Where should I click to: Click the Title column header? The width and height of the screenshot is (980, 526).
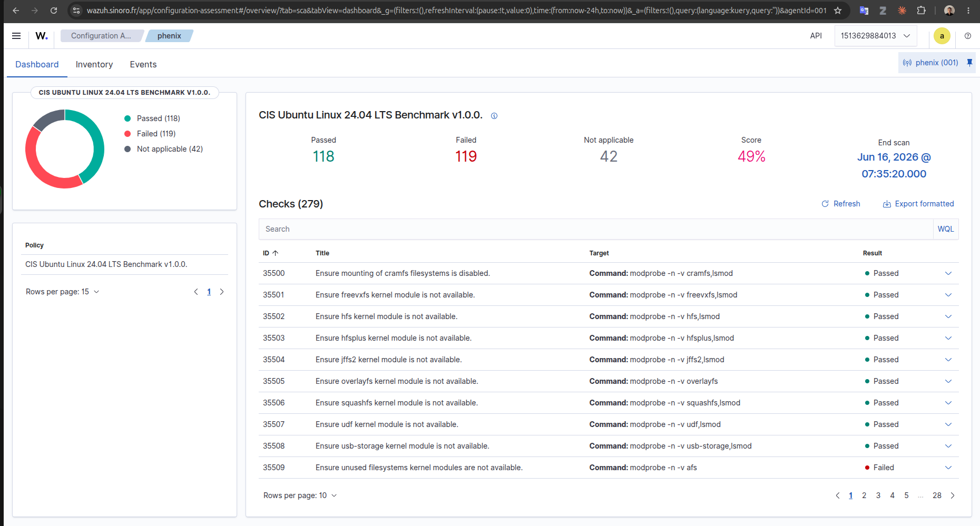(322, 253)
